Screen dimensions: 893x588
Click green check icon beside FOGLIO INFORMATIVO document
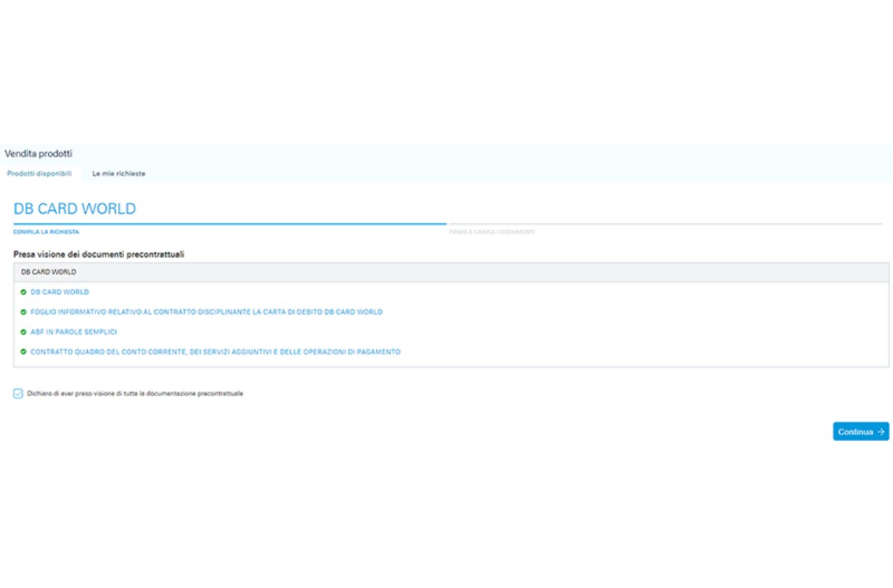click(24, 312)
